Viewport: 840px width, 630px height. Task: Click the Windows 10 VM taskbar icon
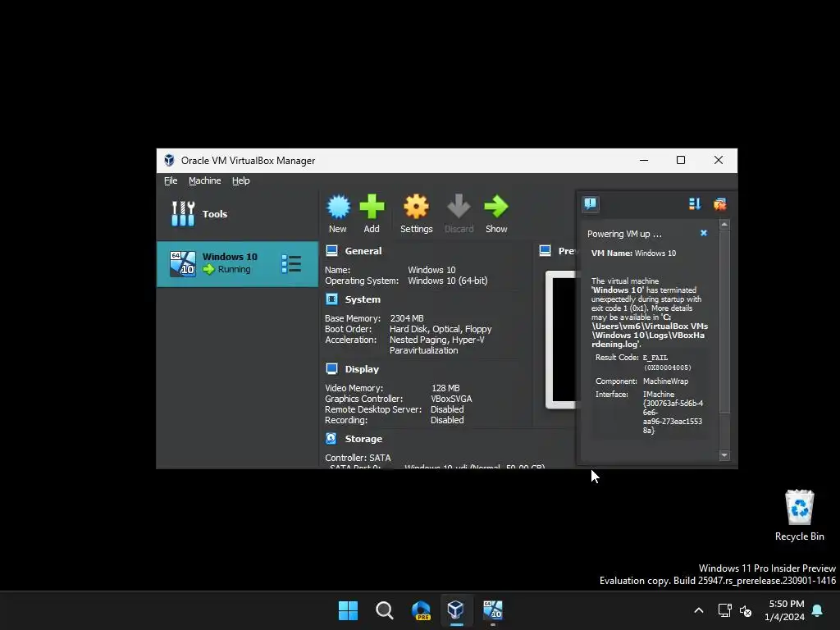493,610
